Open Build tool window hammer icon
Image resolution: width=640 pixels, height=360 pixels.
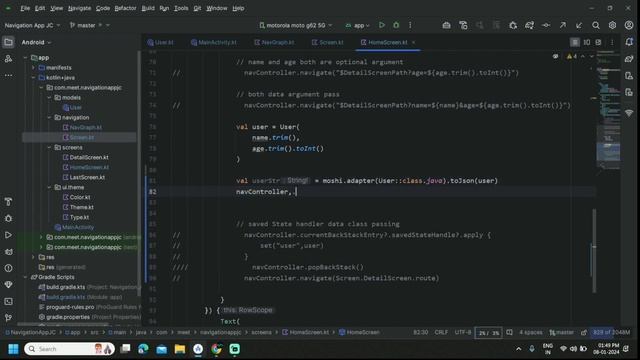pyautogui.click(x=8, y=202)
